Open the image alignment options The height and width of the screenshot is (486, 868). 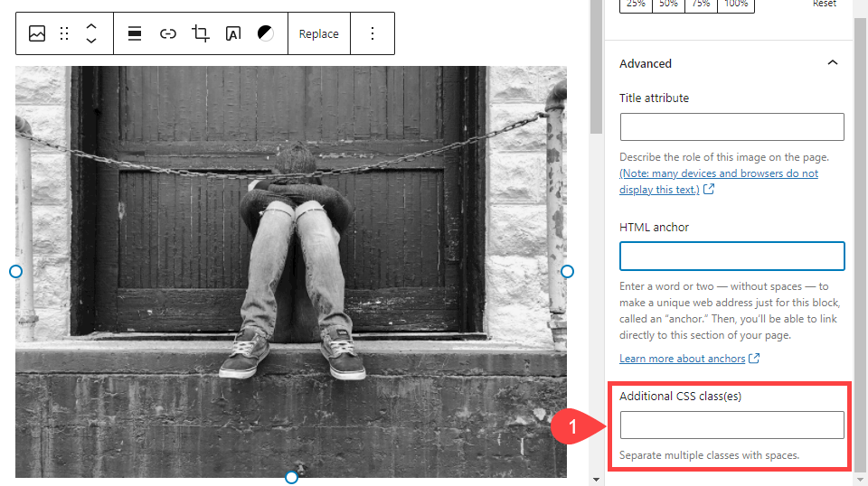(x=135, y=33)
